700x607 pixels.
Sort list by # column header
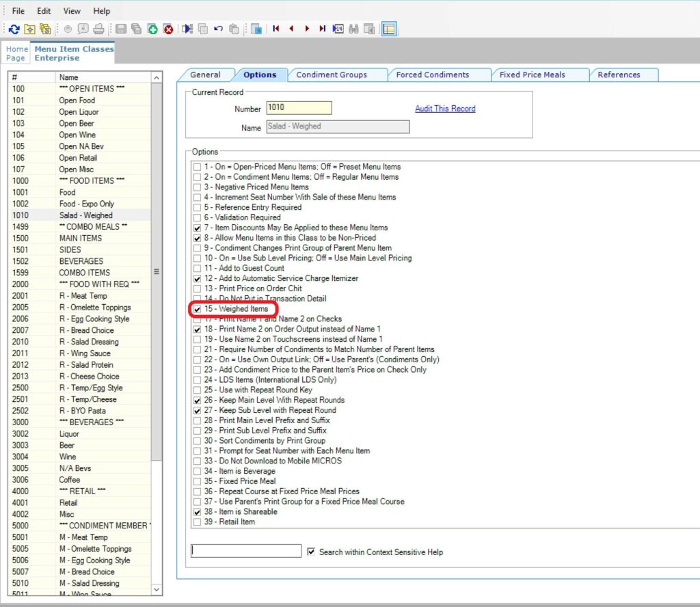[x=32, y=77]
